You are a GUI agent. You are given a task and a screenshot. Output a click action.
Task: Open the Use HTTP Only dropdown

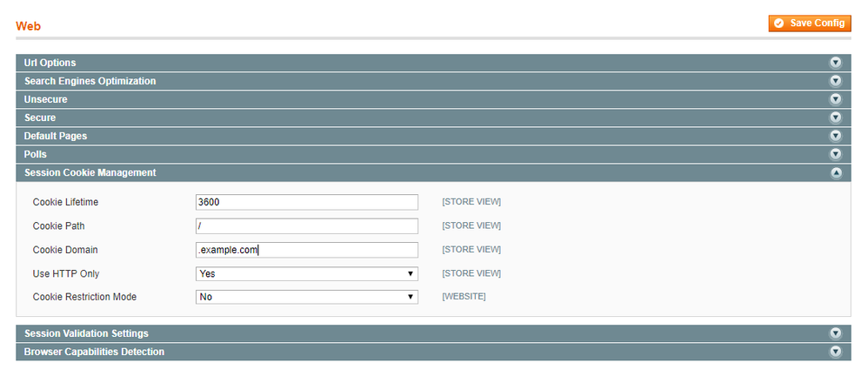[x=307, y=273]
